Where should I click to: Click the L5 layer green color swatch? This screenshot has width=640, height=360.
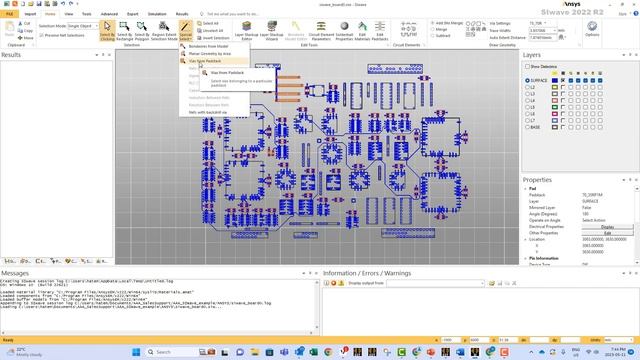(555, 107)
